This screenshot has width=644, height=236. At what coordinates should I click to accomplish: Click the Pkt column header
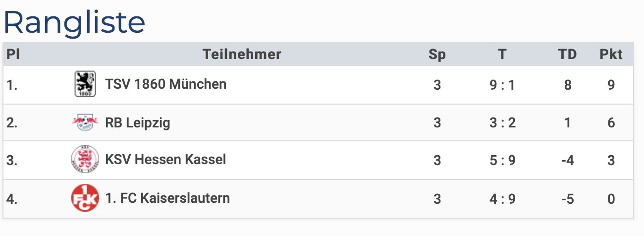[x=611, y=55]
